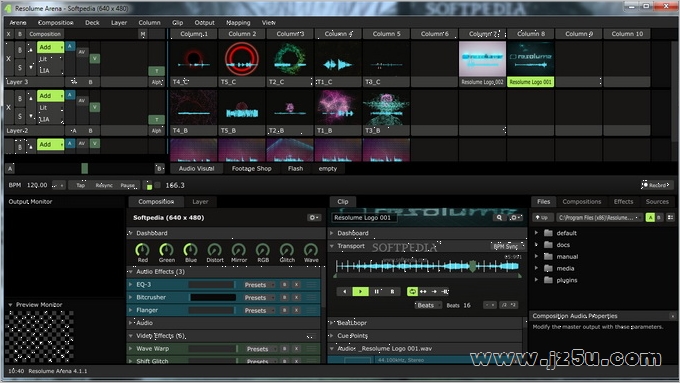This screenshot has width=680, height=383.
Task: Click the BPM Pause button
Action: click(128, 185)
